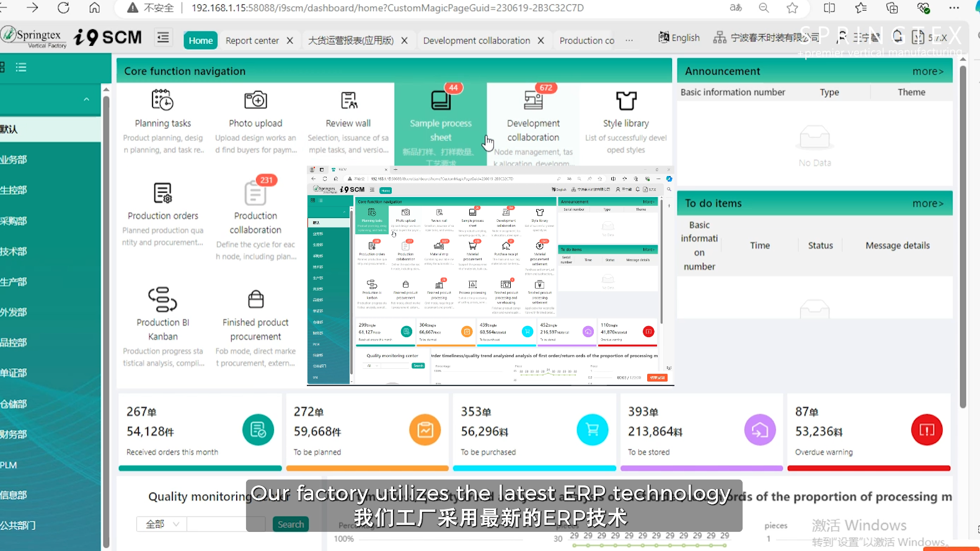Click the Theme column header in Announcement
Screen dimensions: 980x551
click(911, 92)
